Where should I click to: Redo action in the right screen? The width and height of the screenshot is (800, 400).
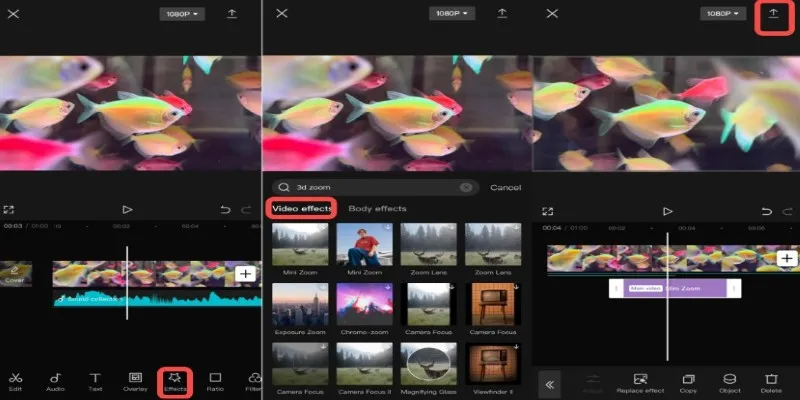pyautogui.click(x=787, y=211)
